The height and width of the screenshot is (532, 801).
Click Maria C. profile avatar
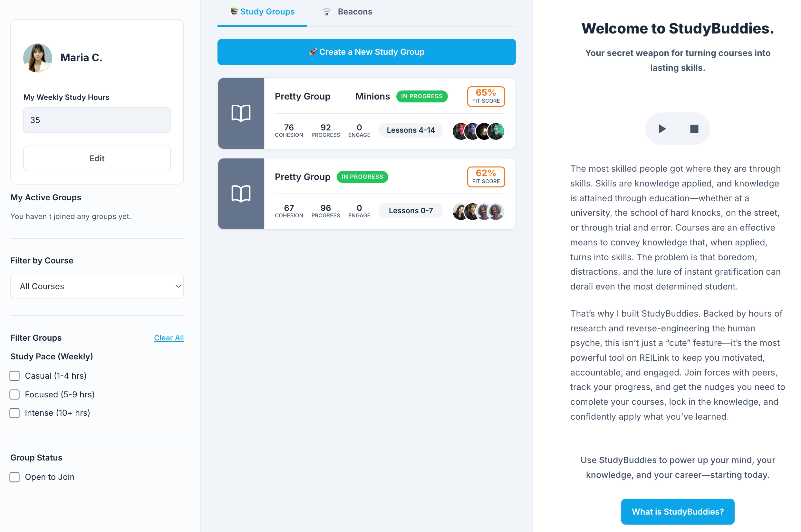(38, 58)
